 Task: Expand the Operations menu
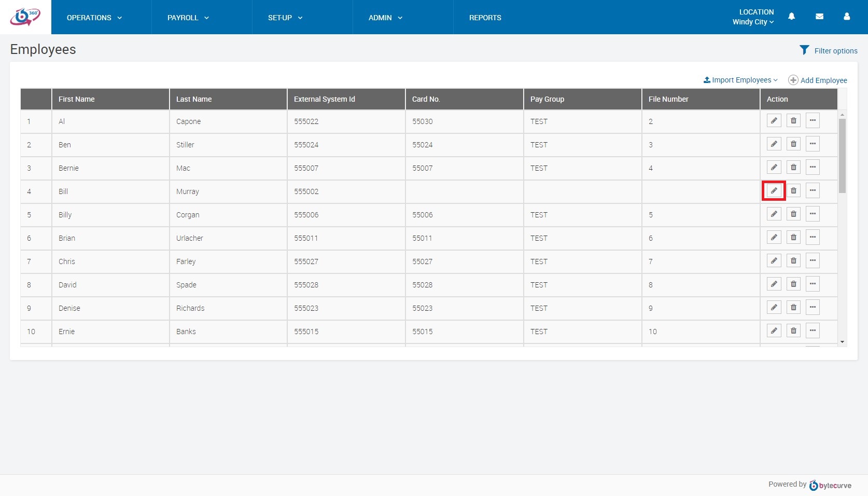pyautogui.click(x=94, y=18)
